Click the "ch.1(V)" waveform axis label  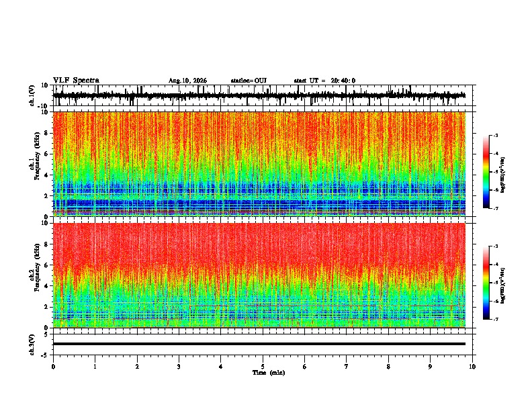pos(32,95)
